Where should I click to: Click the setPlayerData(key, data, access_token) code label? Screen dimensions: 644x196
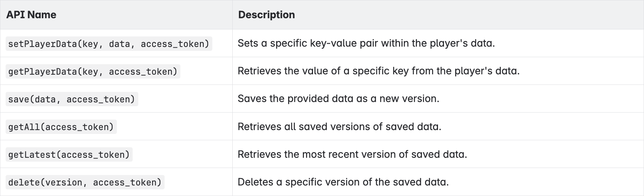click(109, 44)
